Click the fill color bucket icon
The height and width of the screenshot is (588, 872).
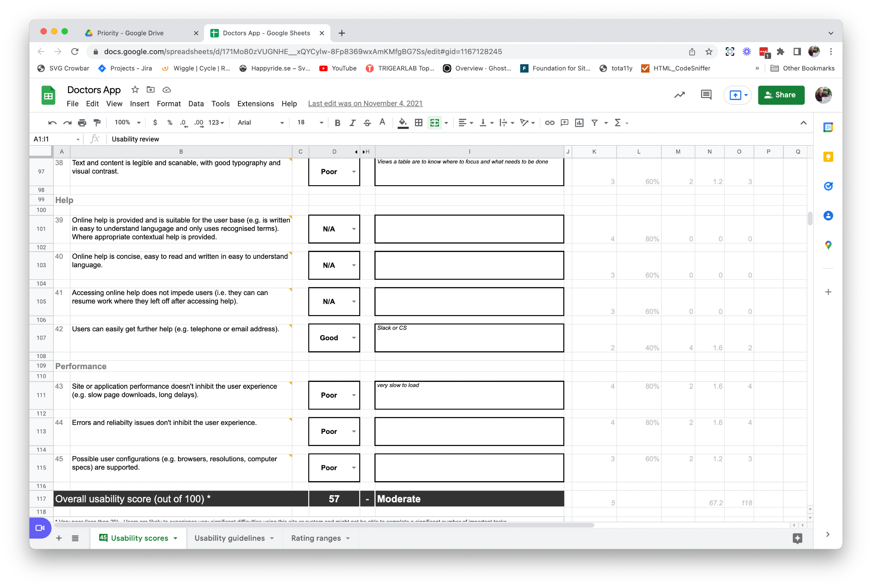tap(402, 123)
